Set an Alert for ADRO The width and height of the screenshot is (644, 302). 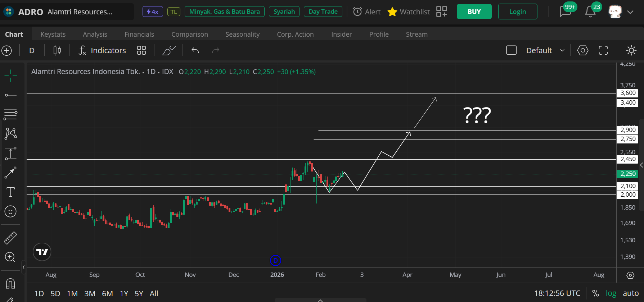[366, 12]
